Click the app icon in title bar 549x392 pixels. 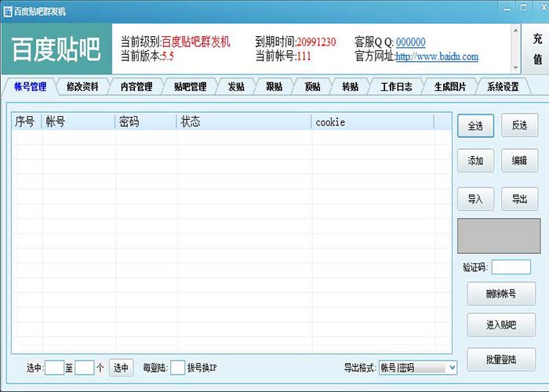[8, 12]
